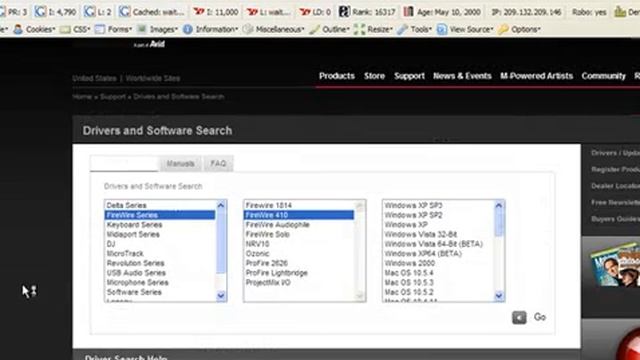
Task: Open the News & Events menu
Action: [x=462, y=76]
